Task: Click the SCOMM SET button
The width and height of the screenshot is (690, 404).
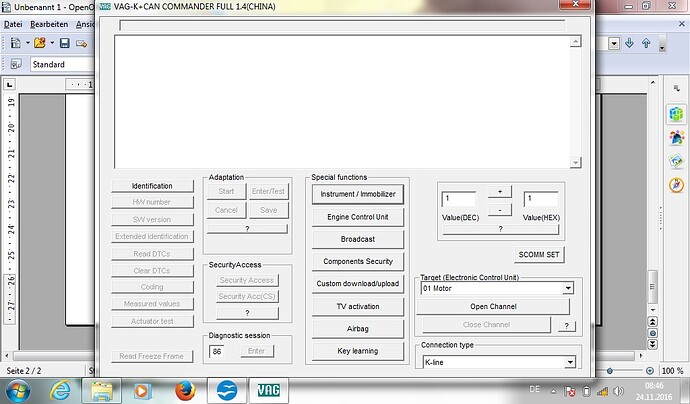Action: [539, 254]
